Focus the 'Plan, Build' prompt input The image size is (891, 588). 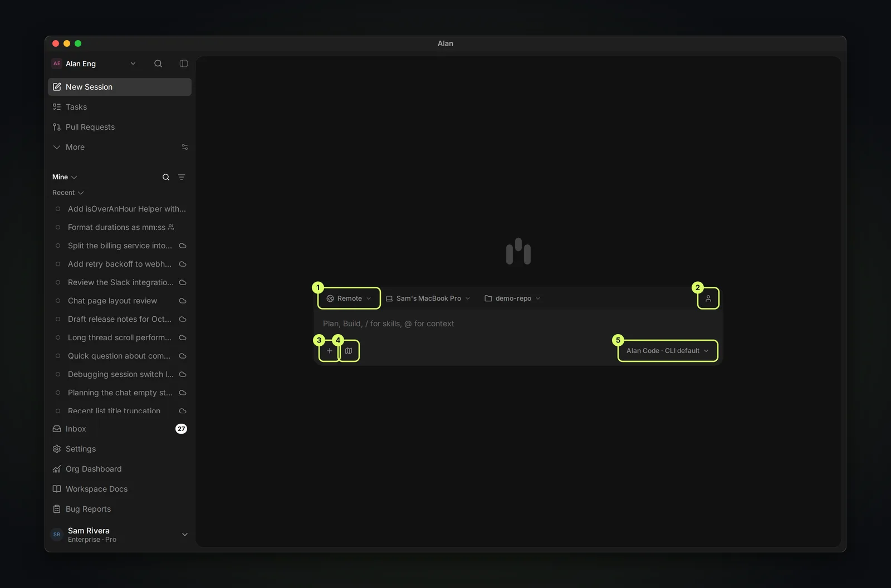(x=518, y=324)
